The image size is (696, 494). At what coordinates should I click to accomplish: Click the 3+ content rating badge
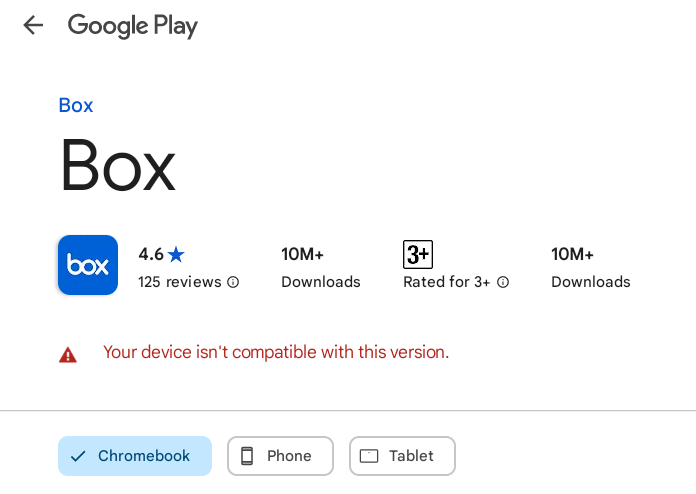[417, 255]
